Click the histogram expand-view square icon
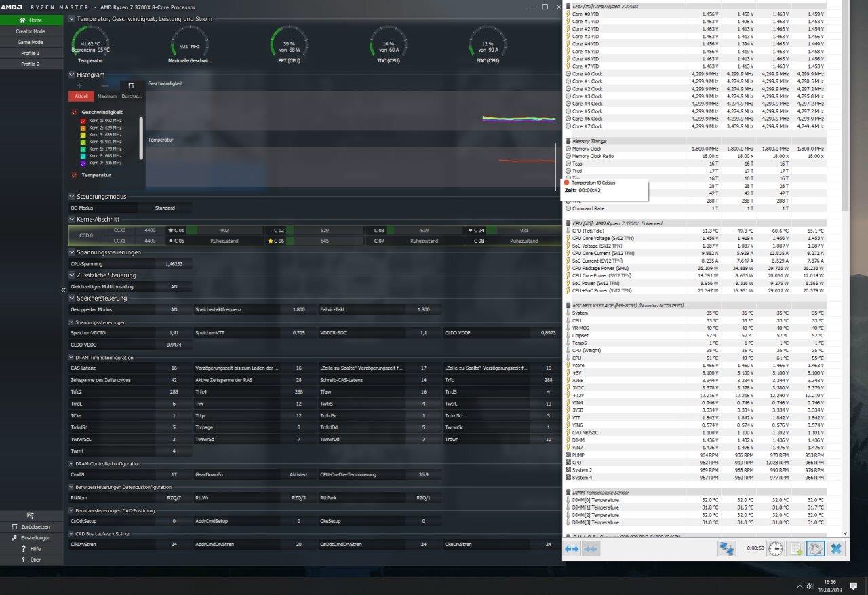The width and height of the screenshot is (868, 595). (131, 85)
